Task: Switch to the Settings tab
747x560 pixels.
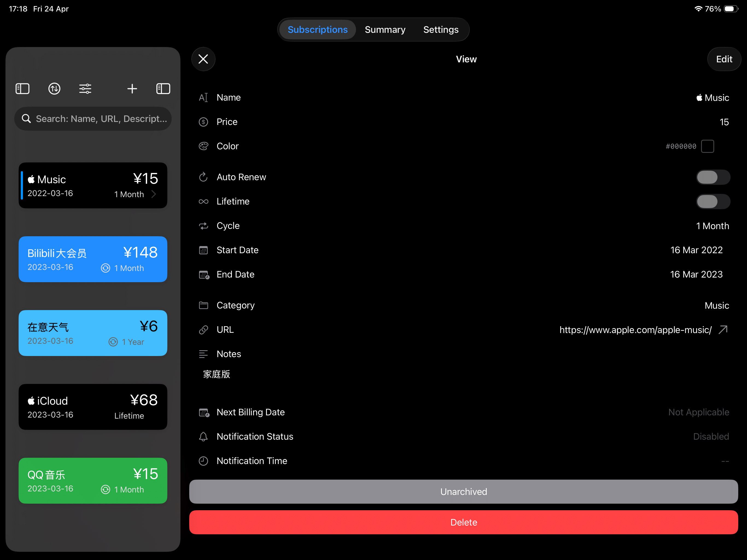Action: point(441,30)
